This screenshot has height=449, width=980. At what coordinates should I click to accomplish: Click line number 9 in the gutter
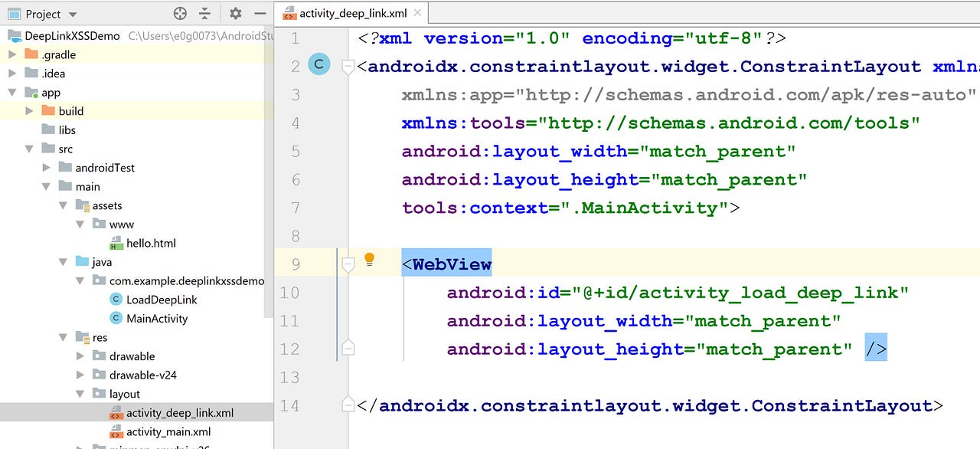pos(296,262)
